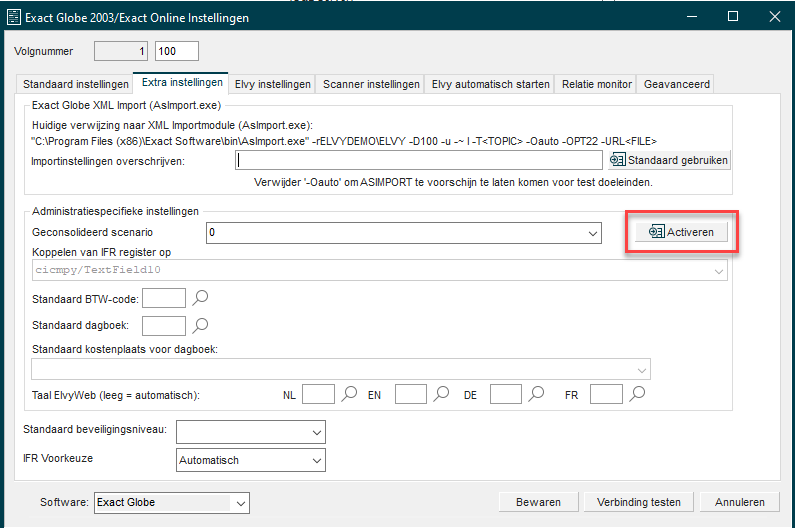Image resolution: width=795 pixels, height=528 pixels.
Task: Close the Exact Globe instellingen window
Action: [x=774, y=17]
